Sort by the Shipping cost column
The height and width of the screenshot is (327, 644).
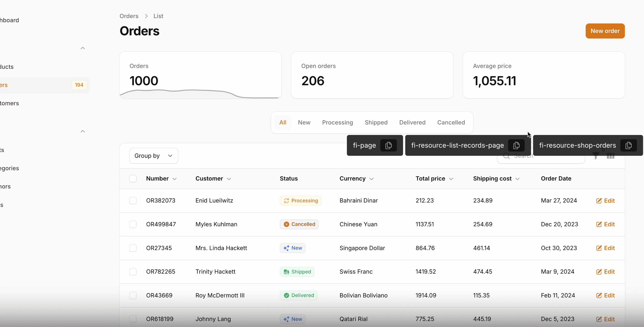point(496,179)
